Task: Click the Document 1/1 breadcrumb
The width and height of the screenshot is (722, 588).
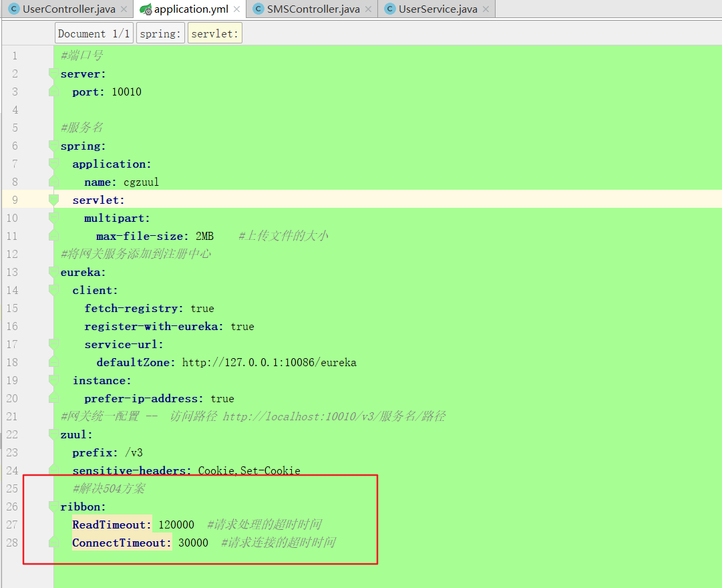Action: point(94,33)
